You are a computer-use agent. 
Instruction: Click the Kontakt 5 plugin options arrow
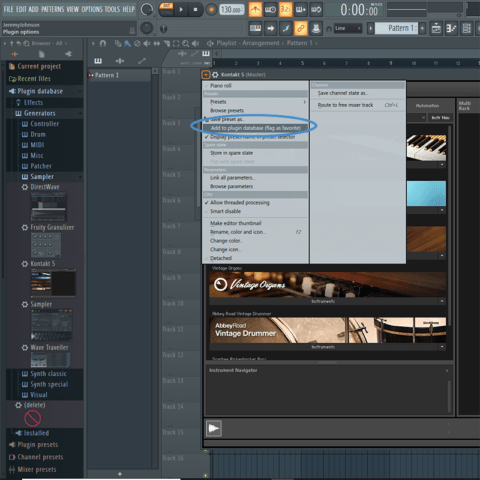pyautogui.click(x=206, y=75)
